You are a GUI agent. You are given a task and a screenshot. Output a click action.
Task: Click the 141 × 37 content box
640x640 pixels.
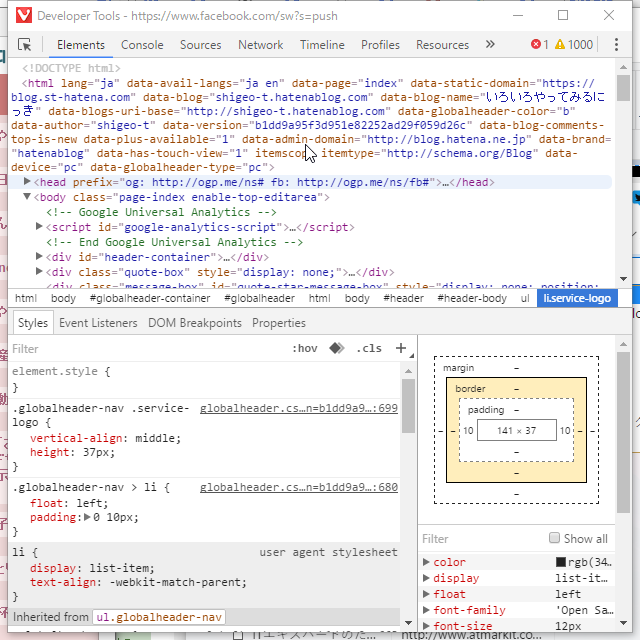[516, 430]
